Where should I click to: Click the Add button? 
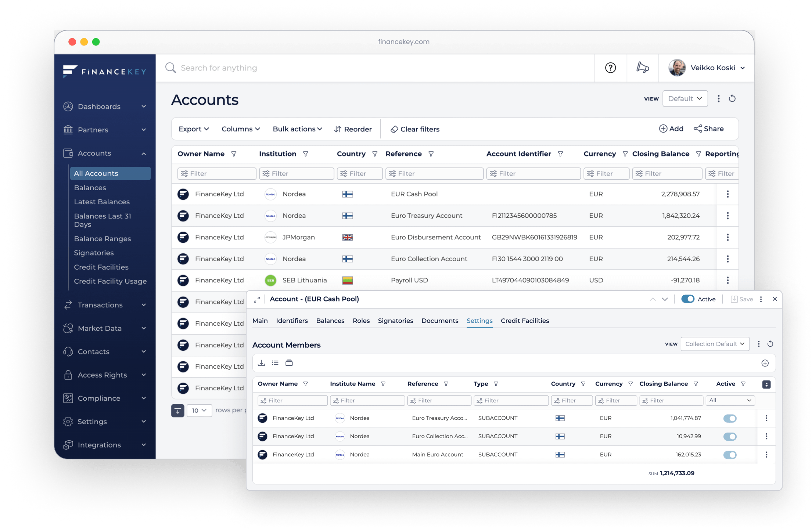click(671, 129)
